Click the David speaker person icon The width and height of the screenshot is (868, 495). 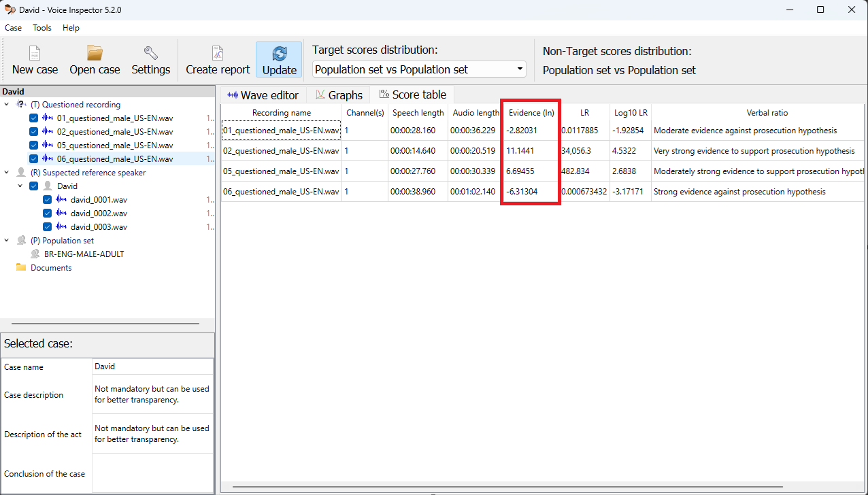pyautogui.click(x=48, y=186)
